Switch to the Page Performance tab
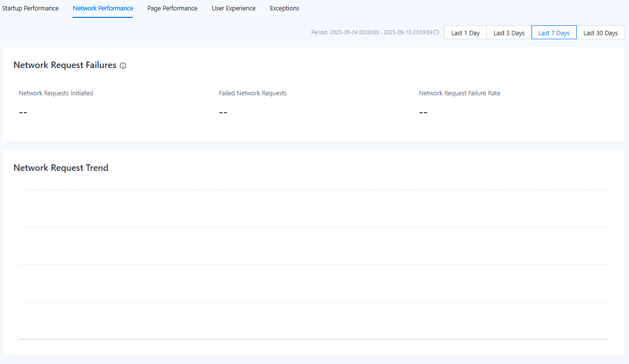Image resolution: width=629 pixels, height=364 pixels. pyautogui.click(x=172, y=8)
